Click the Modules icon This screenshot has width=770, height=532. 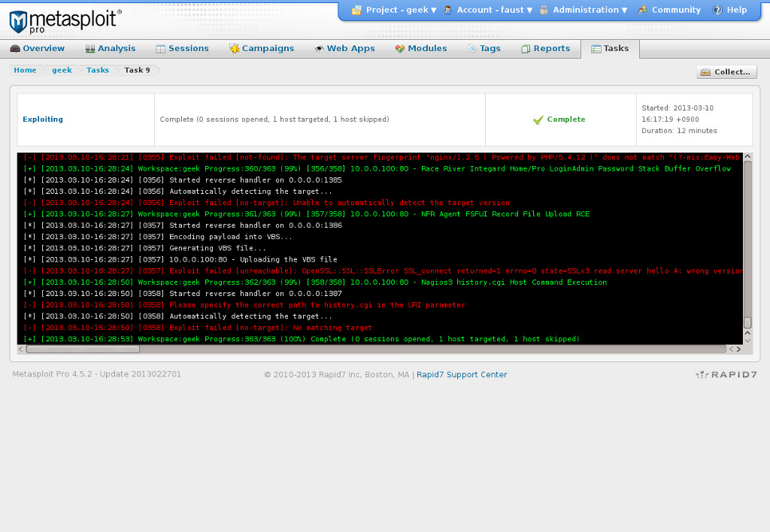[400, 49]
